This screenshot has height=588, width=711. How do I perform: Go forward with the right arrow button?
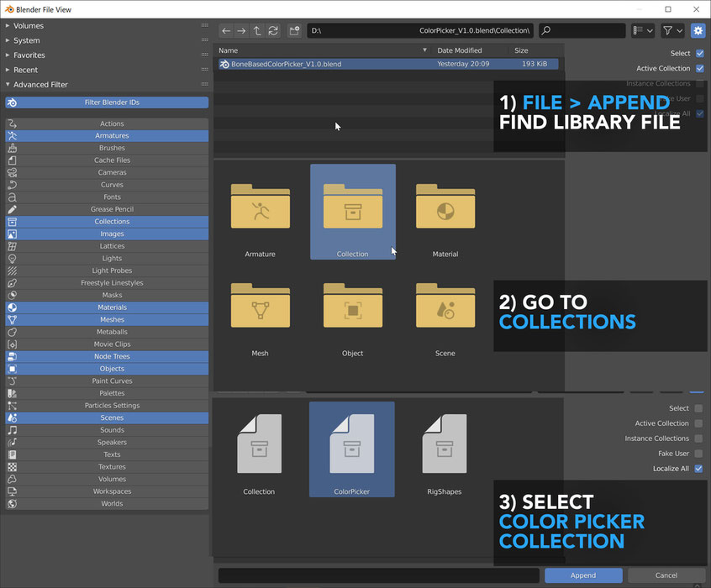pyautogui.click(x=242, y=31)
